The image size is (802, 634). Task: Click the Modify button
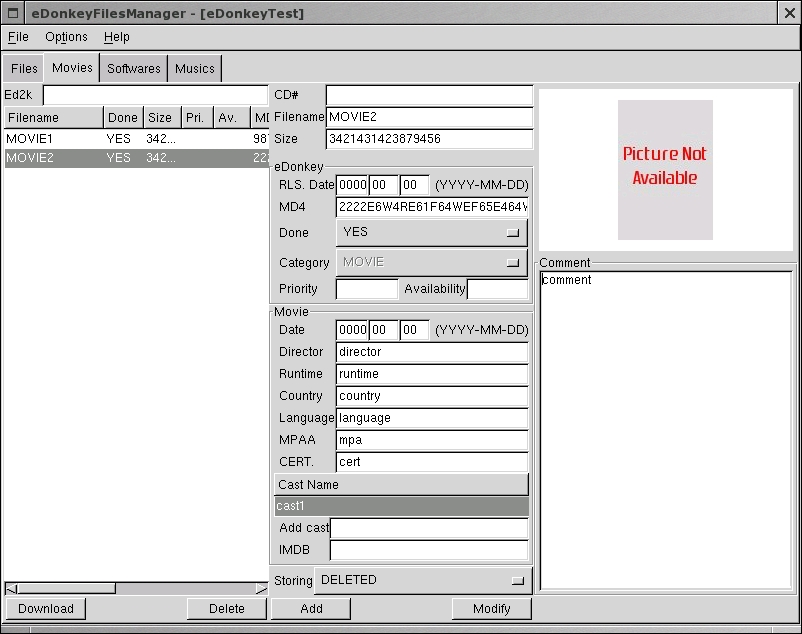(x=491, y=608)
